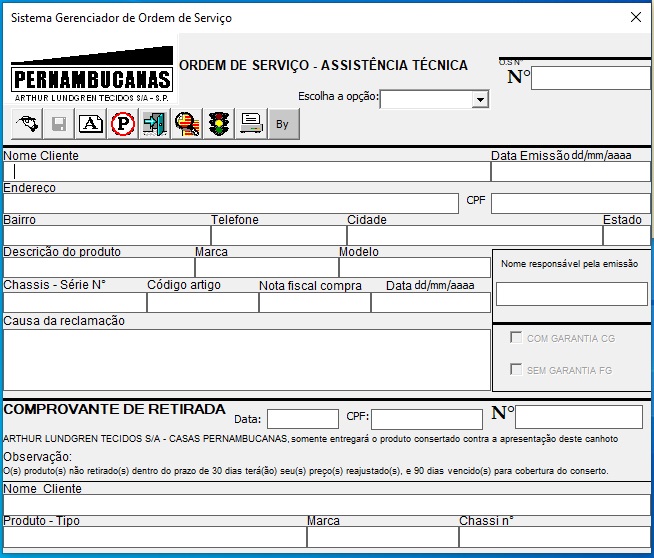Click the red circled P icon
The width and height of the screenshot is (654, 558).
123,124
